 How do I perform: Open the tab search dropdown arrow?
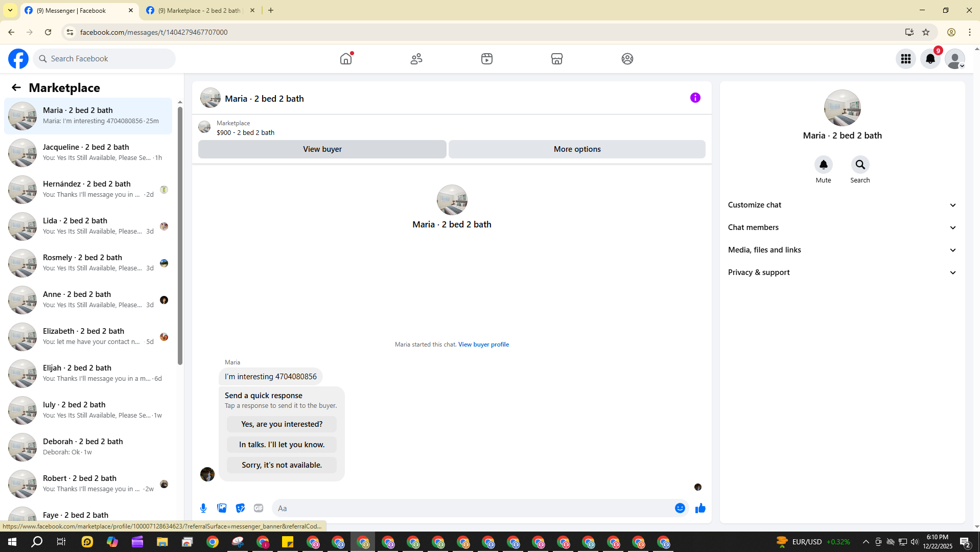coord(10,10)
